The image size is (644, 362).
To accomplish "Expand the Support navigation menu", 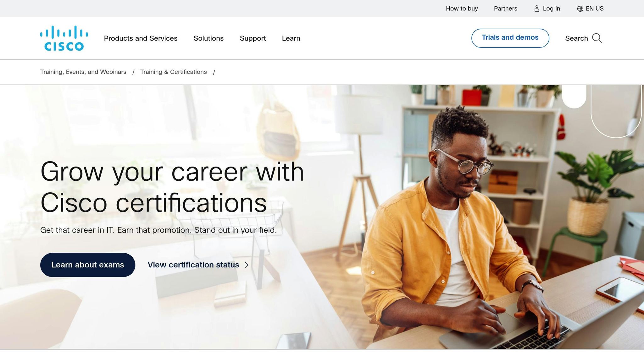I will pyautogui.click(x=253, y=38).
